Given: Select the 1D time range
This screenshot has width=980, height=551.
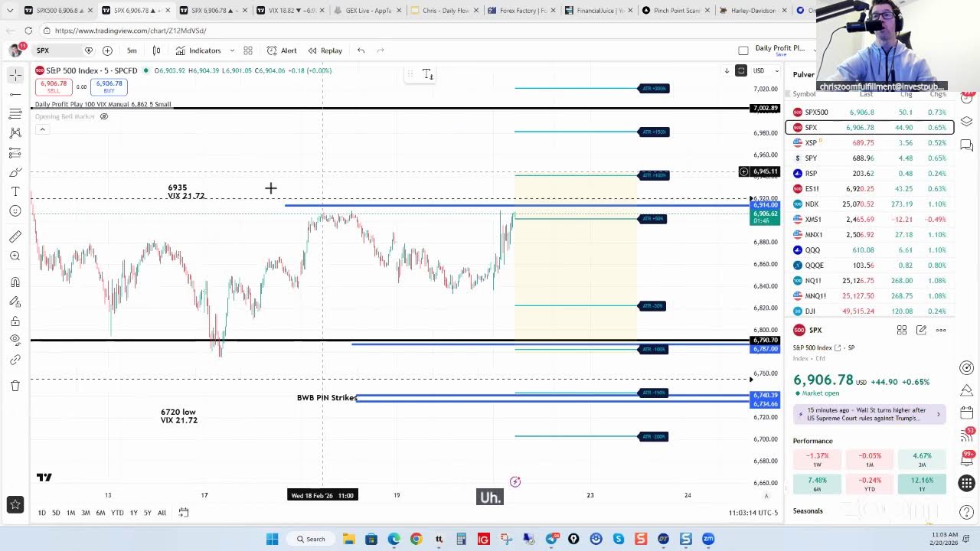Looking at the screenshot, I should 42,513.
